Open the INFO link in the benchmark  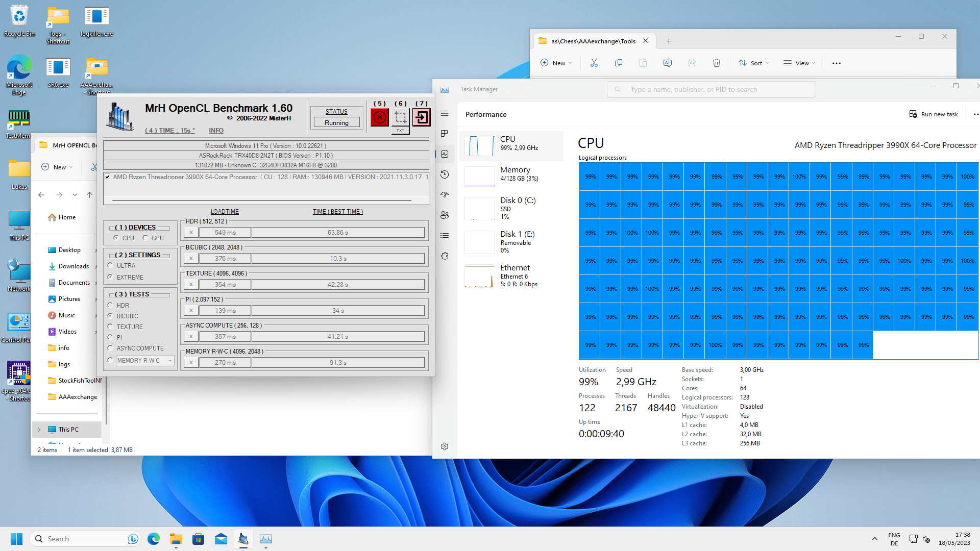(216, 131)
